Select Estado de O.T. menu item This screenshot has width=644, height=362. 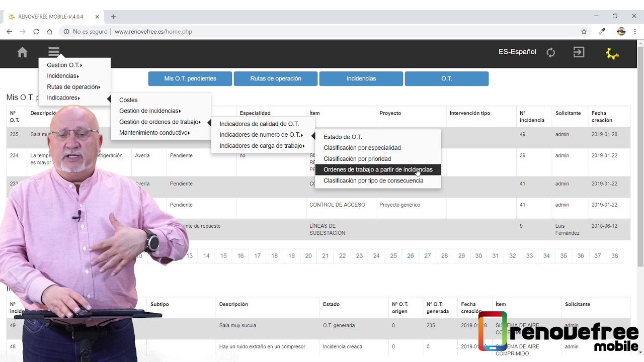coord(343,137)
